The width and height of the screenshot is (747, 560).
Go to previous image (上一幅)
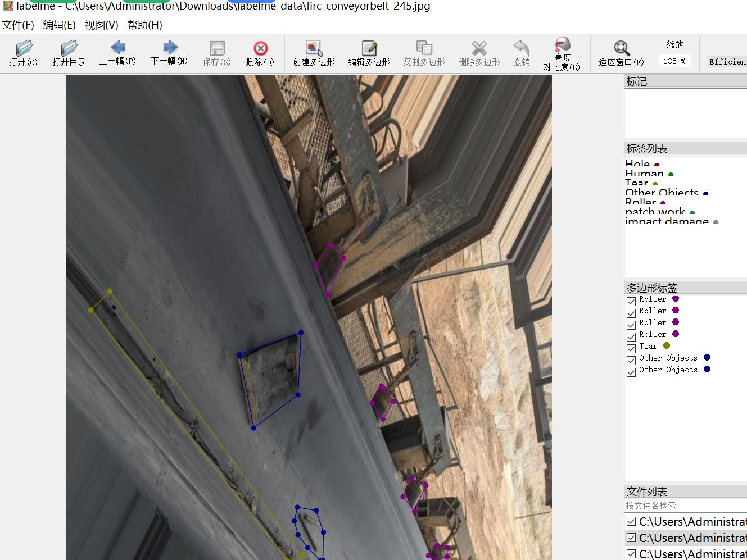click(x=117, y=53)
